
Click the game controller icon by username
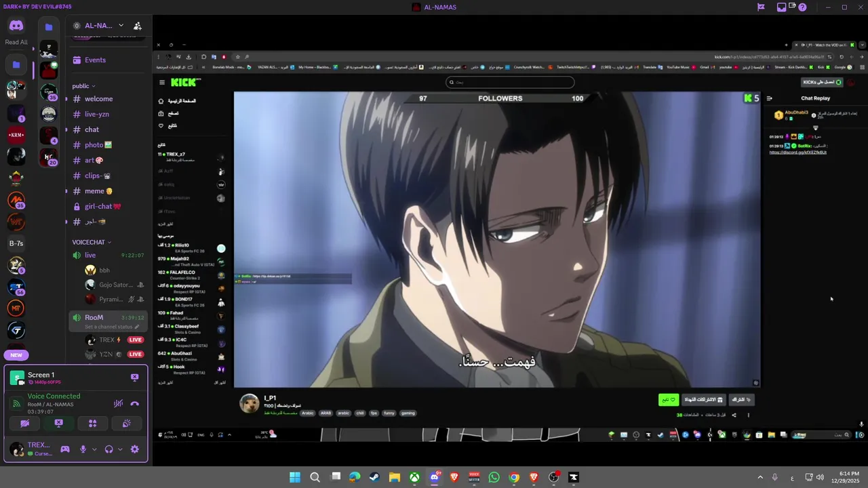[x=65, y=449]
